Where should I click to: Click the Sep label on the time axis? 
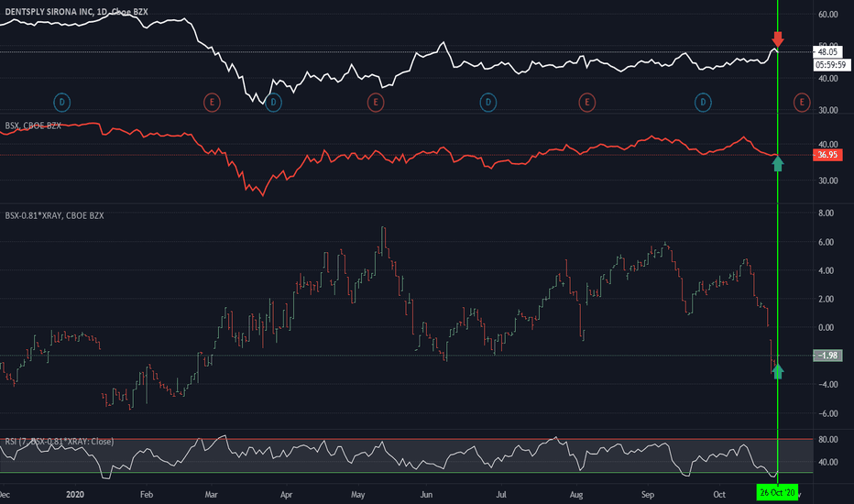[x=648, y=495]
